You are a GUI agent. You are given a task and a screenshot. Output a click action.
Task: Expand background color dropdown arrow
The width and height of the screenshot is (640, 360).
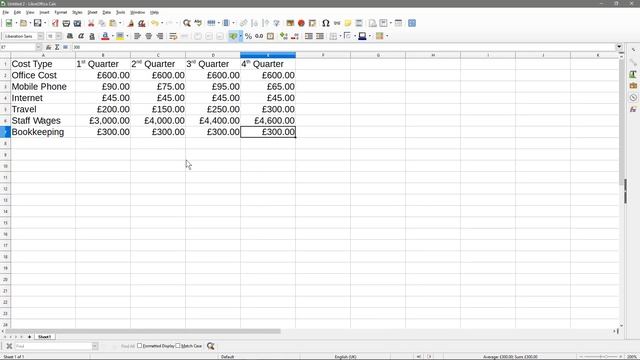(x=127, y=36)
